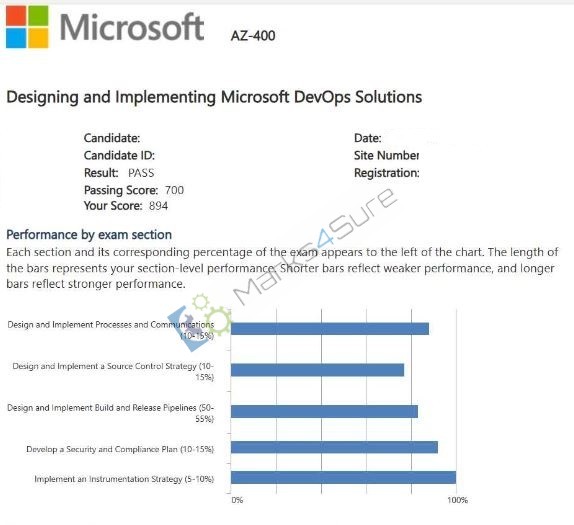Click the Registration field label
Screen dimensions: 574x525
[x=387, y=173]
